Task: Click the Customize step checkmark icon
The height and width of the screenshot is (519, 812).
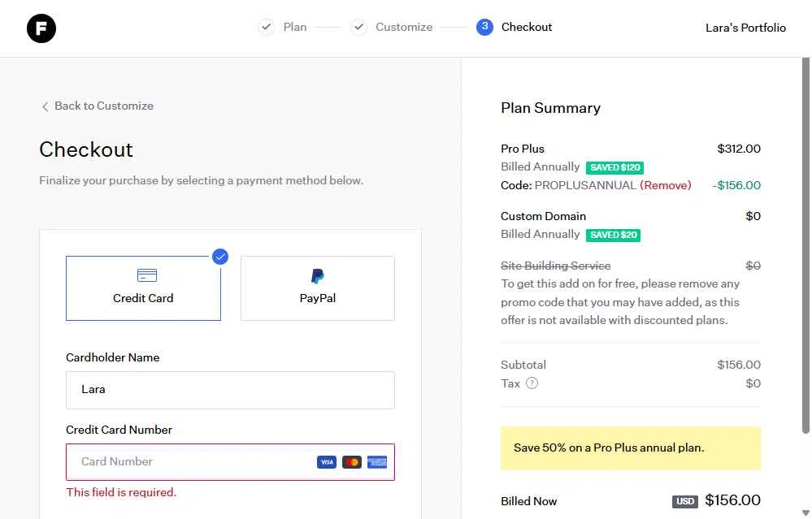Action: point(358,27)
